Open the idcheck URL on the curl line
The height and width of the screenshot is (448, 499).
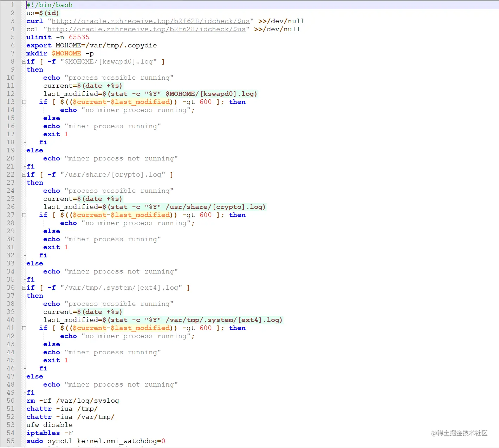[151, 21]
